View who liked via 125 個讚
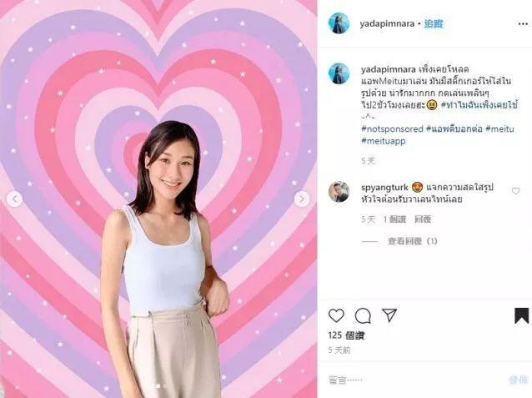This screenshot has height=398, width=532. click(346, 335)
